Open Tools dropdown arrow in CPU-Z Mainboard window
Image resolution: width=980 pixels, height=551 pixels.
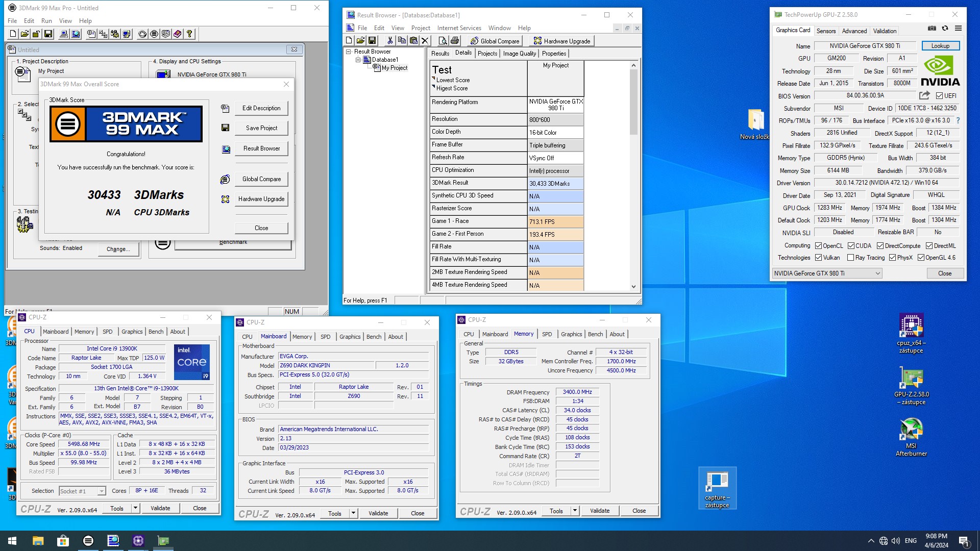tap(353, 514)
